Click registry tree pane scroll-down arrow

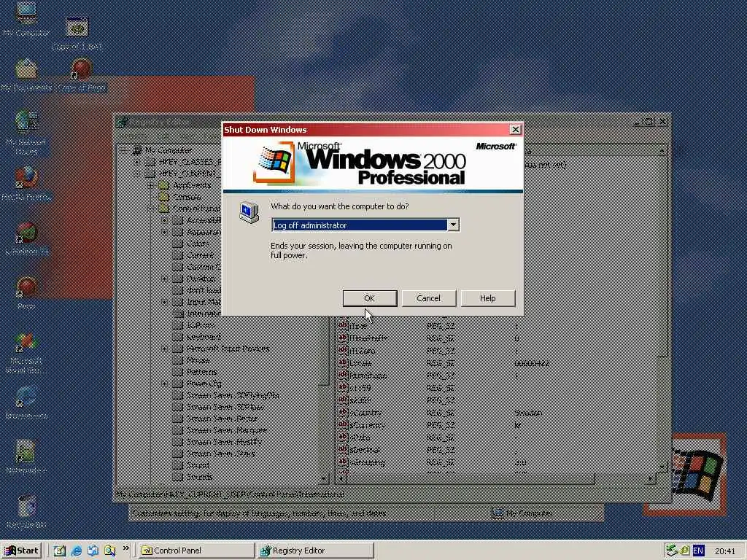coord(324,478)
